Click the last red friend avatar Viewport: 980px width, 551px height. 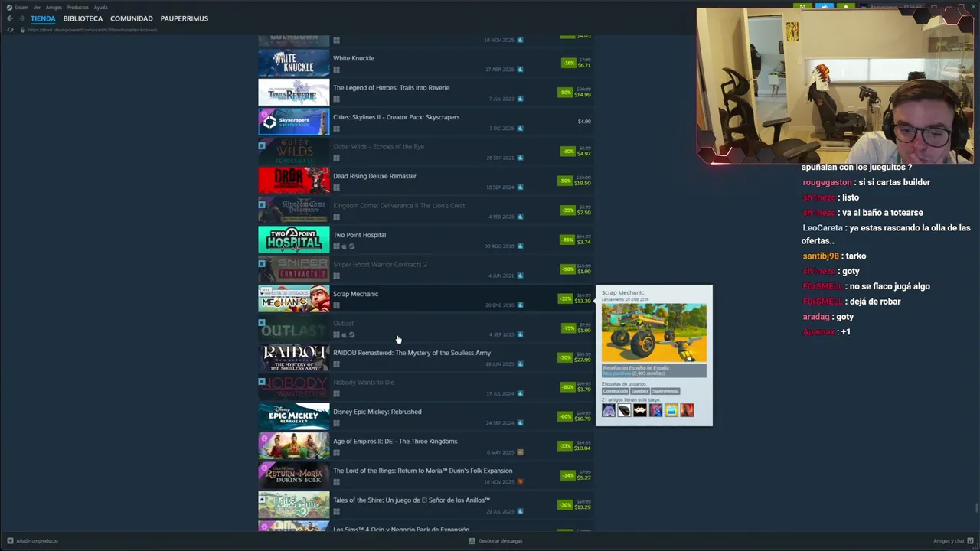688,410
